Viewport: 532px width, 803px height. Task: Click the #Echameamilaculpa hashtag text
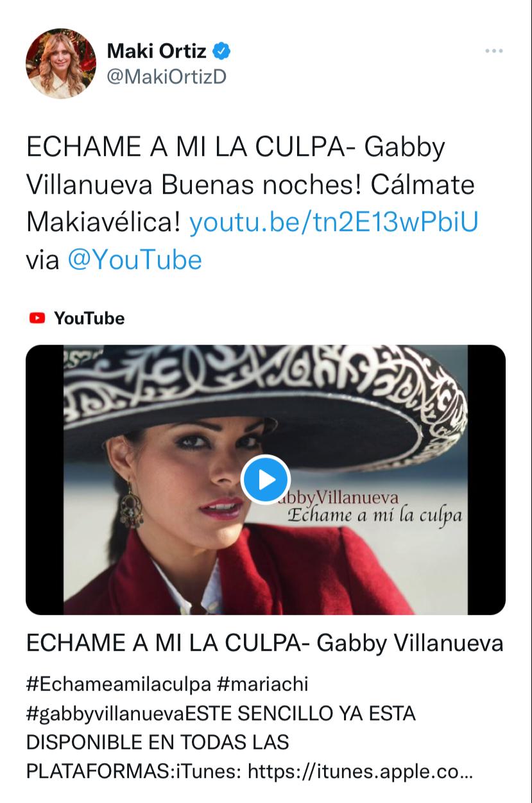coord(119,684)
